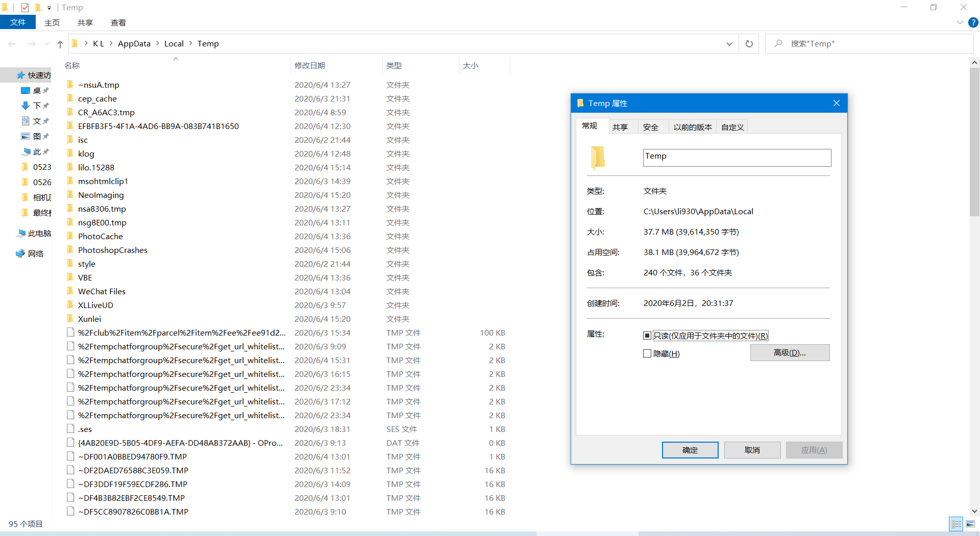Click the folder icon in the Properties dialog
Screen dimensions: 980x536
coord(598,158)
